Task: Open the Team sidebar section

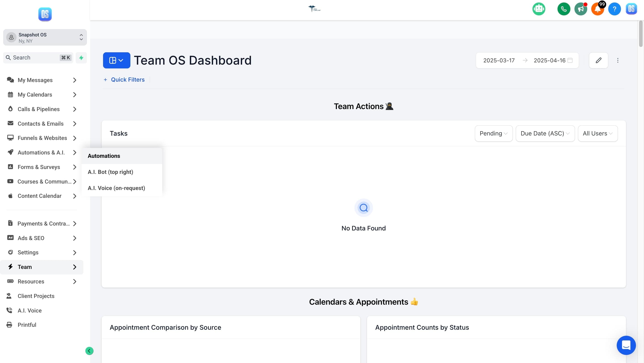Action: click(x=42, y=267)
